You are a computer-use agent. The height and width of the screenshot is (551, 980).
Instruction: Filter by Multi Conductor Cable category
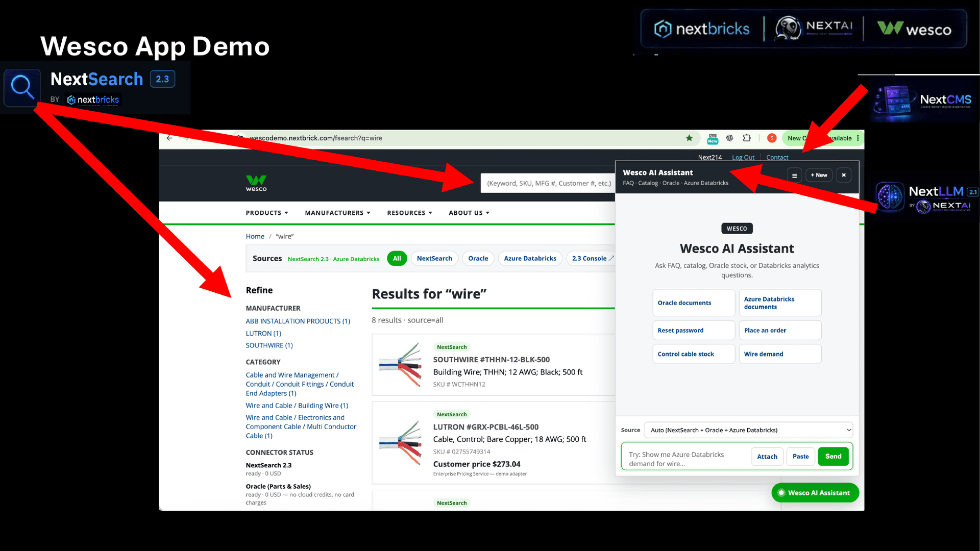(x=301, y=427)
